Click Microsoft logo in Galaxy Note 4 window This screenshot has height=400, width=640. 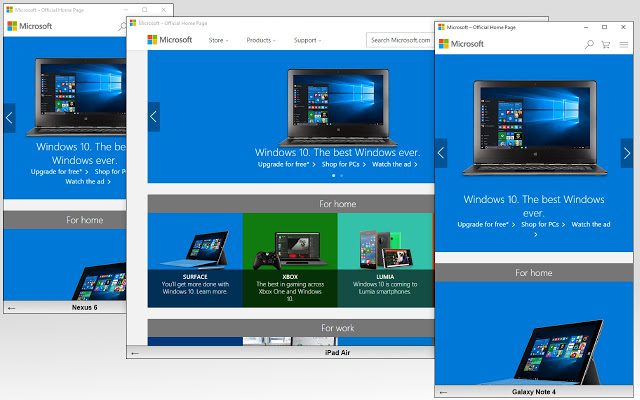461,44
